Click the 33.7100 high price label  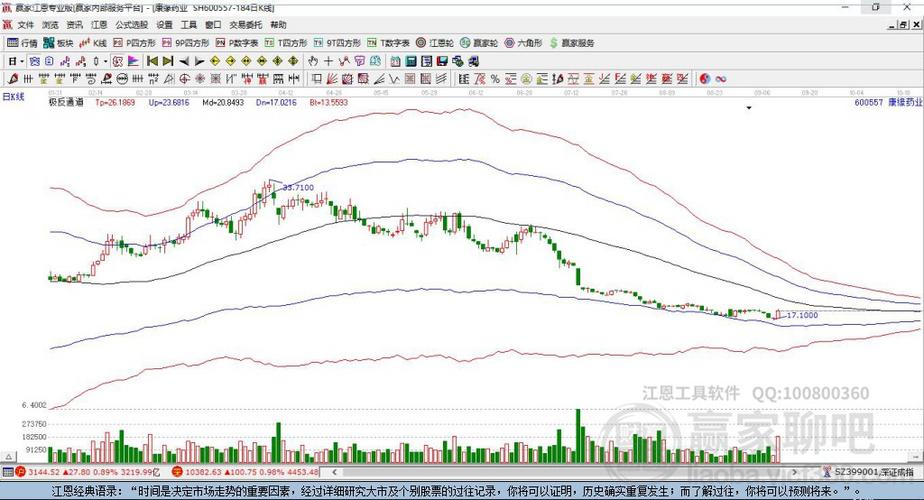coord(298,188)
